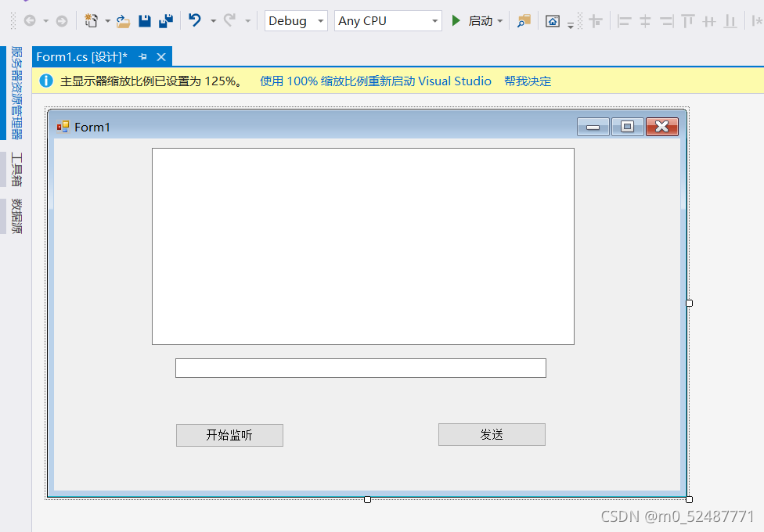Select the 发送 button on the form

click(x=492, y=434)
